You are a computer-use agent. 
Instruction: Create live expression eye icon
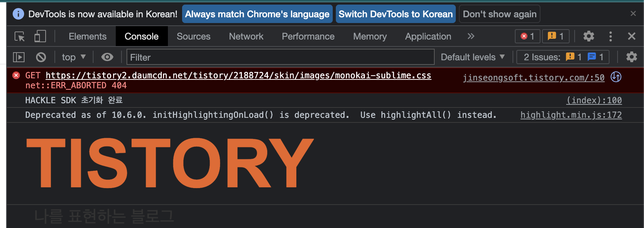(x=107, y=57)
